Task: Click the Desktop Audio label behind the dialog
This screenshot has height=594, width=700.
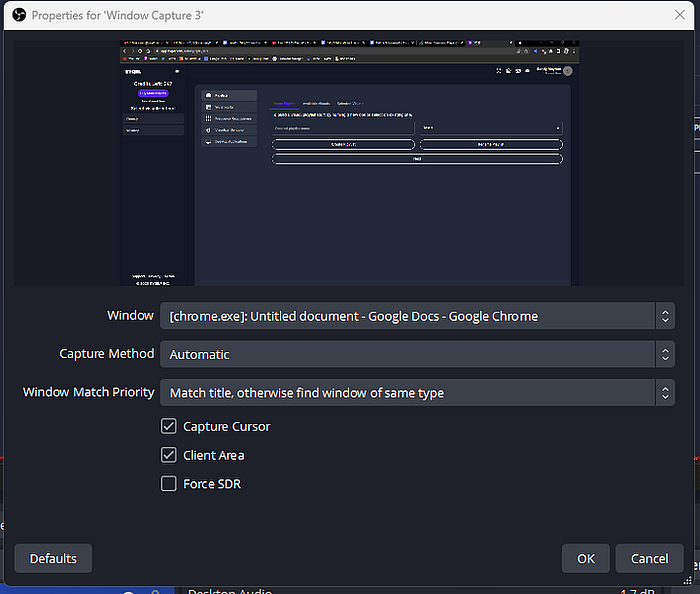Action: click(230, 591)
